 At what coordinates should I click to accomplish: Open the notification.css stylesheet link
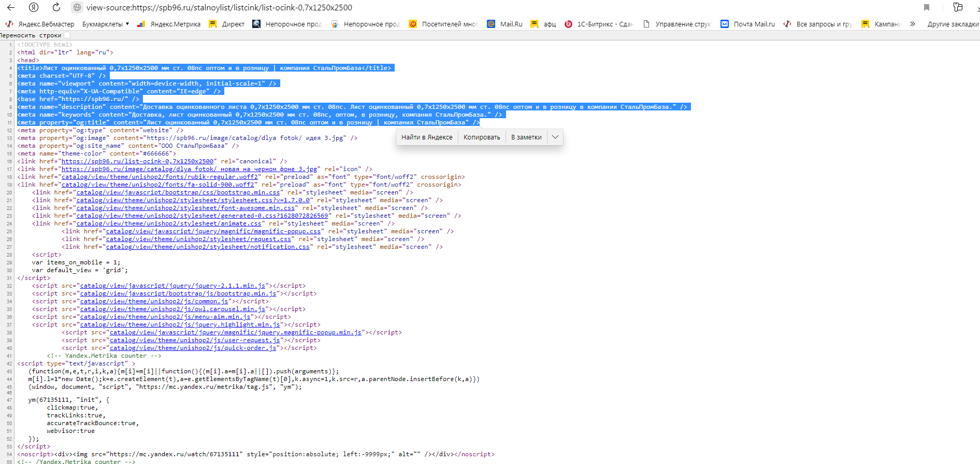coord(208,247)
